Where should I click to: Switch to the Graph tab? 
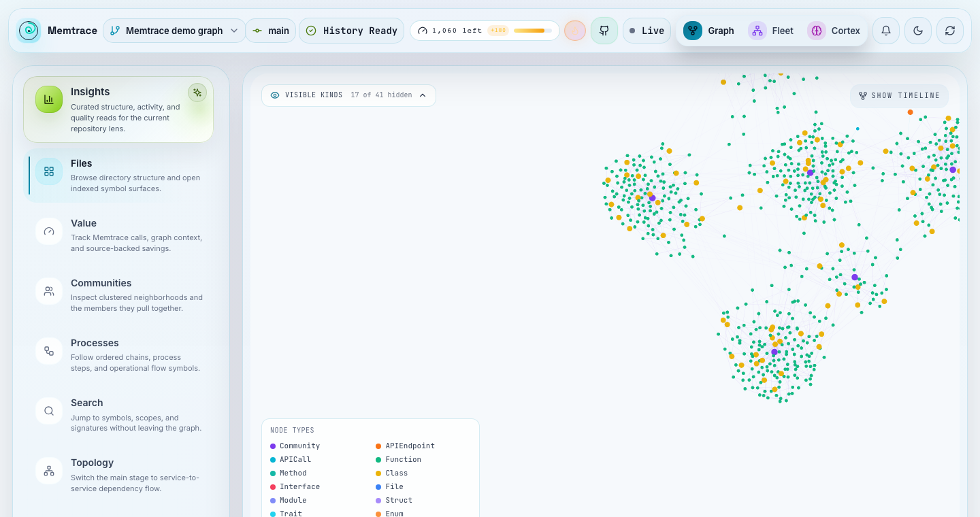(709, 31)
